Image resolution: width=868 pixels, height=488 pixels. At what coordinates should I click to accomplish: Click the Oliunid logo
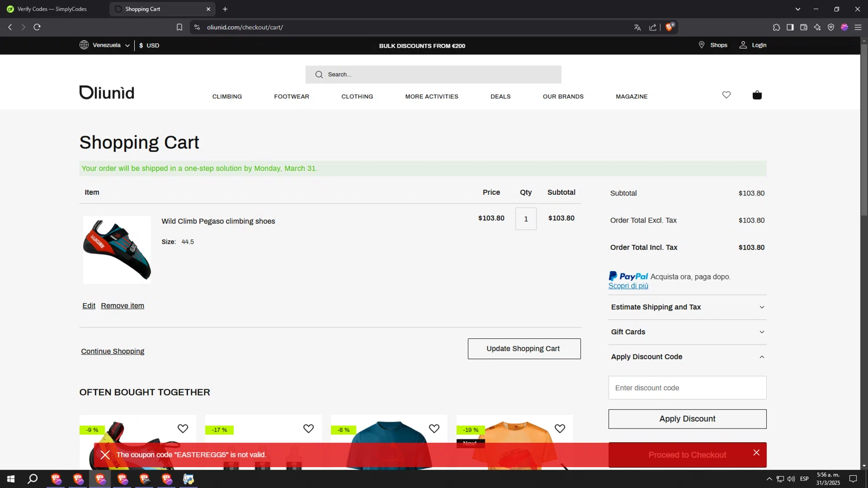106,93
